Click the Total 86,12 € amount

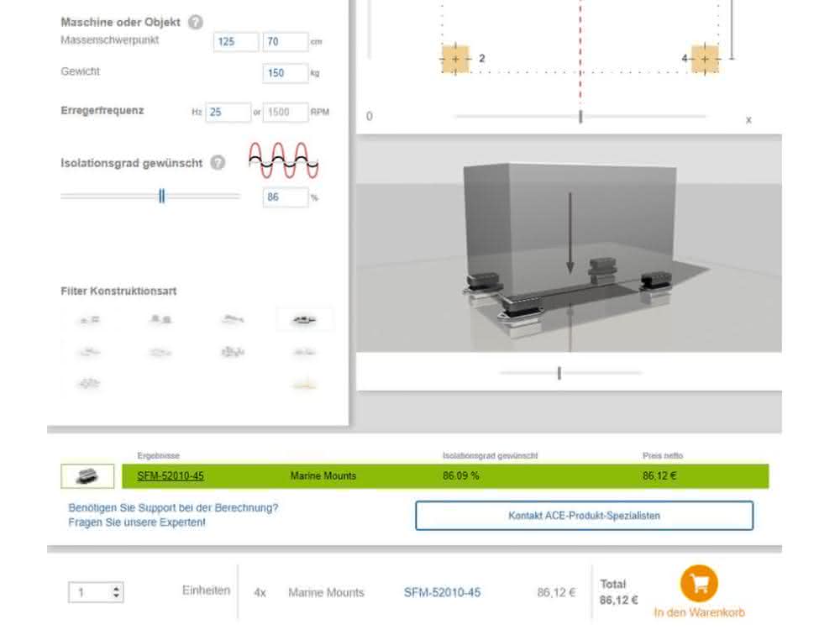pos(619,600)
